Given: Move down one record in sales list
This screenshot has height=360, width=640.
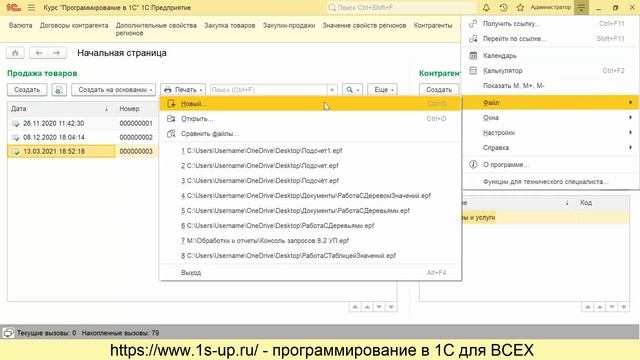Looking at the screenshot, I should pyautogui.click(x=379, y=307).
